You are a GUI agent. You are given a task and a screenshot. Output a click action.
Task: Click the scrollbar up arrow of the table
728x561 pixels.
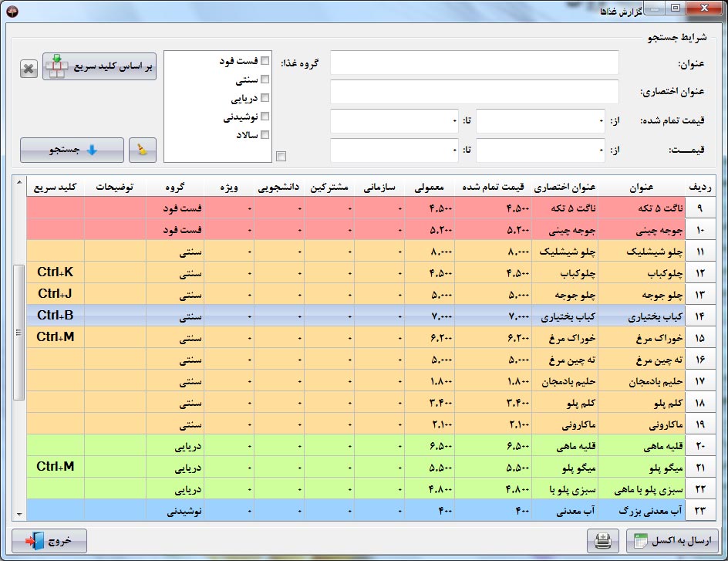coord(19,184)
